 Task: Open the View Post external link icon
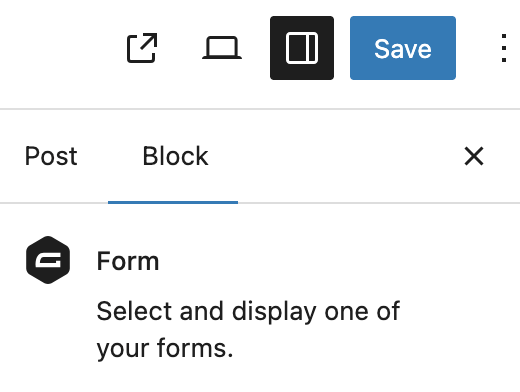[x=142, y=48]
